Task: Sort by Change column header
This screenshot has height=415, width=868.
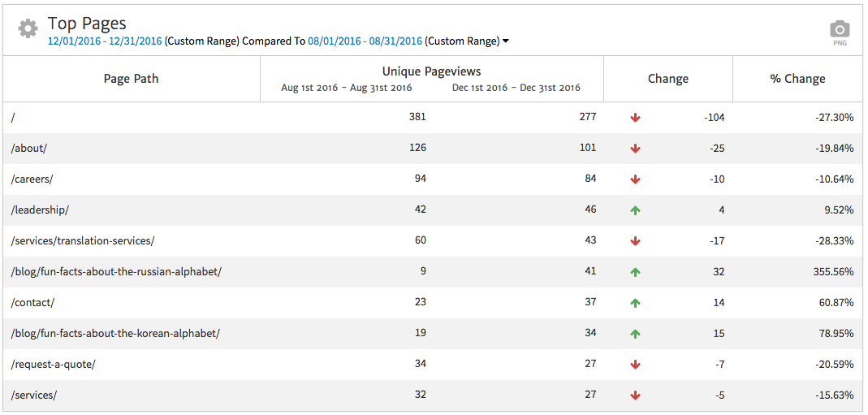Action: pyautogui.click(x=667, y=79)
